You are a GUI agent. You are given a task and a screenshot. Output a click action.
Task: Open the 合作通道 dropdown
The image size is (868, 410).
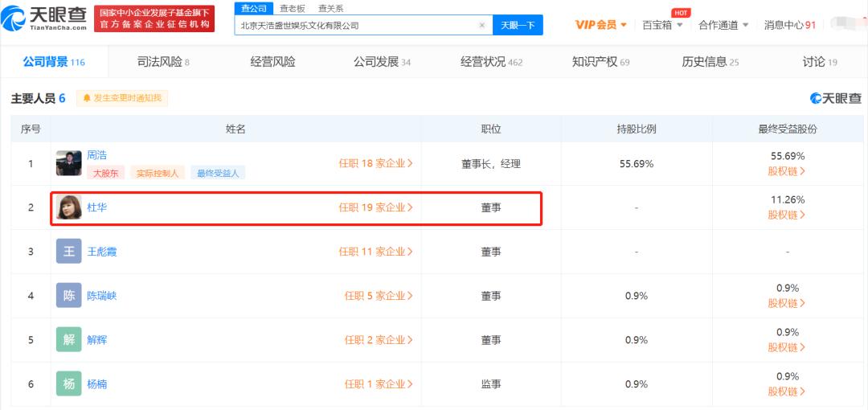(723, 25)
